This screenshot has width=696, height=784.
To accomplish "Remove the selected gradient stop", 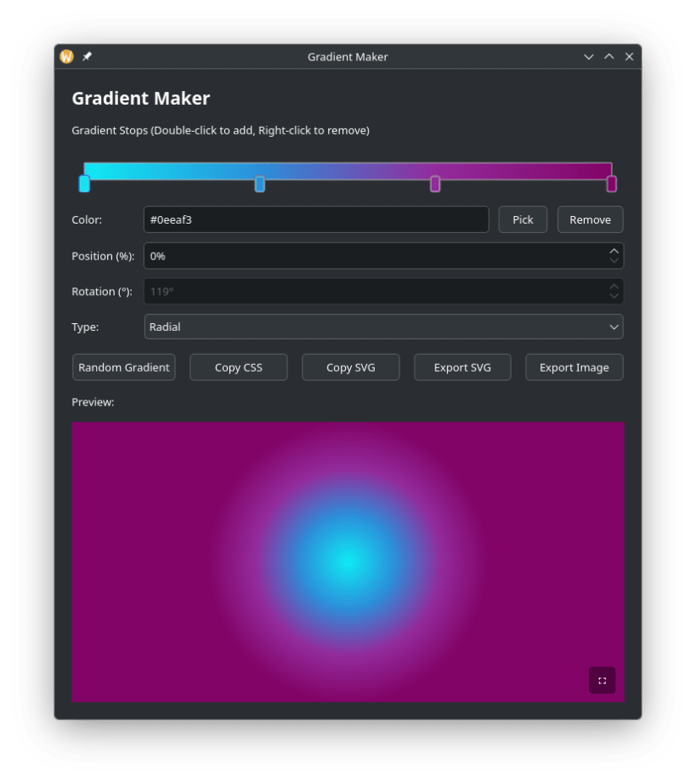I will [x=590, y=219].
